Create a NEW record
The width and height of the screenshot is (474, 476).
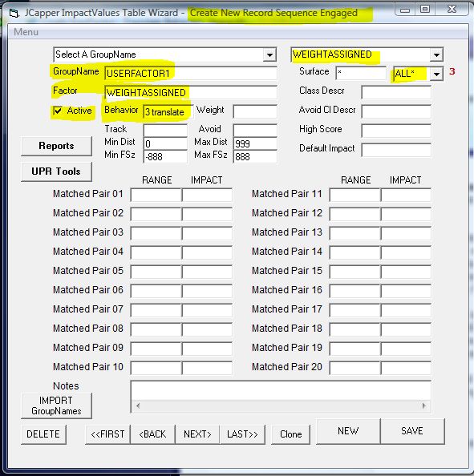pos(348,431)
